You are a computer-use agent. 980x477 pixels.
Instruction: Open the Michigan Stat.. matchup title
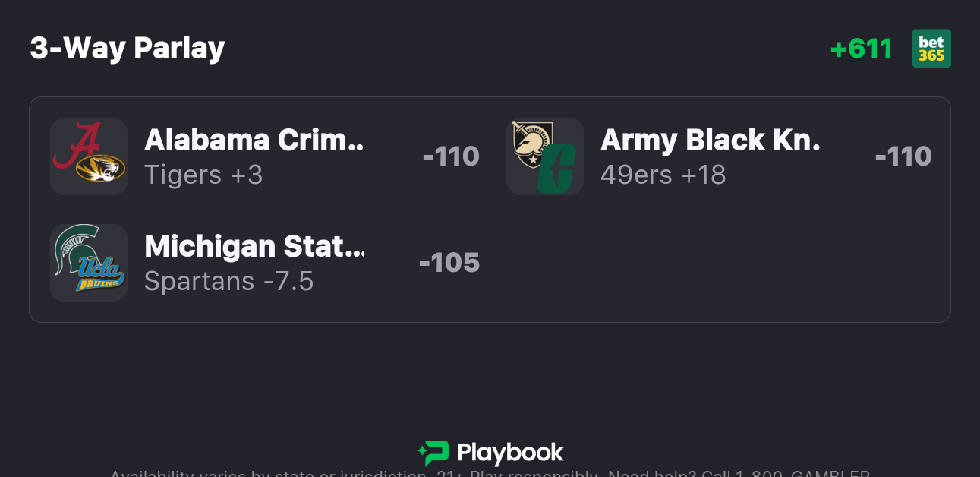click(x=254, y=246)
